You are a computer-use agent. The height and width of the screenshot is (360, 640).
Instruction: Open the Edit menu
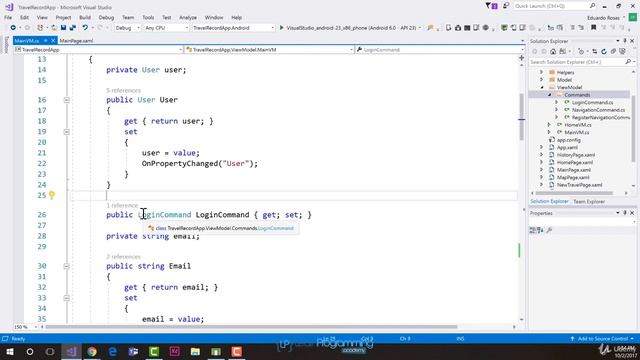(24, 18)
